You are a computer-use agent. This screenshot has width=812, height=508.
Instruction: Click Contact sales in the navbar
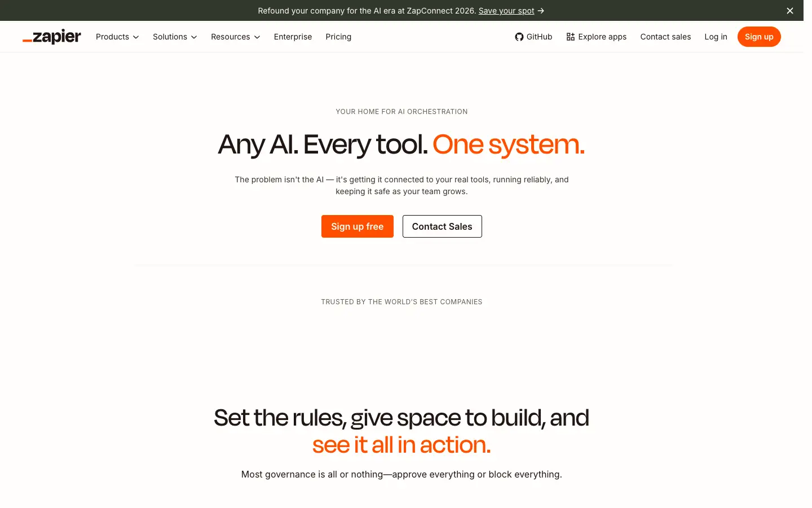pos(665,37)
